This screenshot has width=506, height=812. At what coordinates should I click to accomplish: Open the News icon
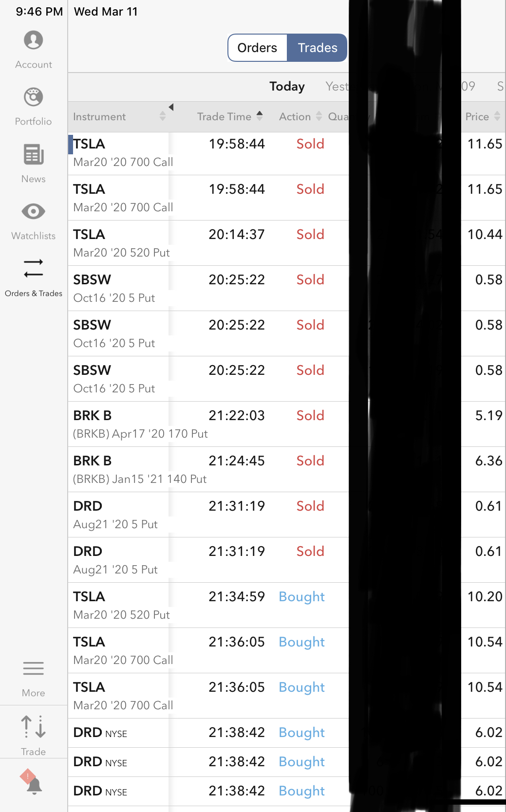[x=34, y=155]
